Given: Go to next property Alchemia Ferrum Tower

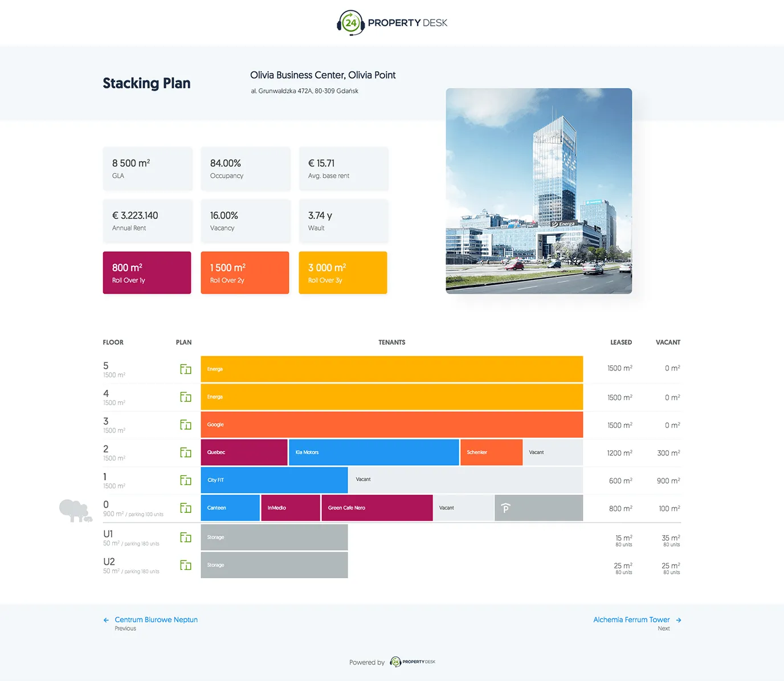Looking at the screenshot, I should [631, 619].
